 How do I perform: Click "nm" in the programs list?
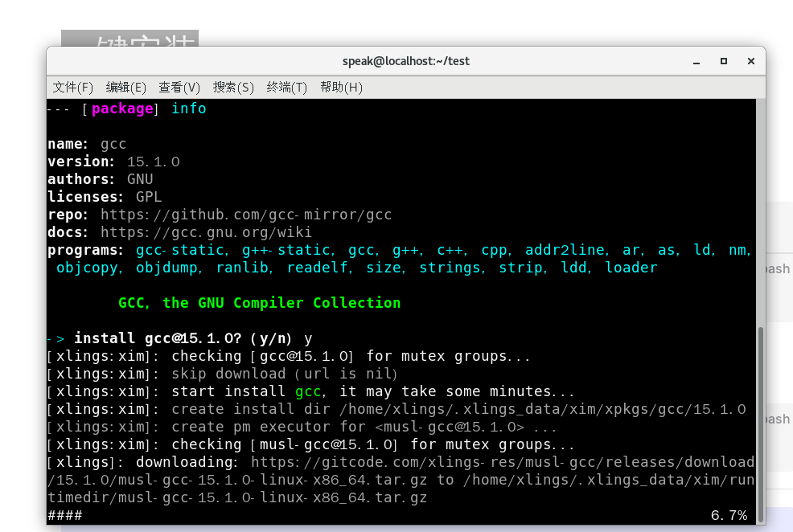(x=738, y=250)
